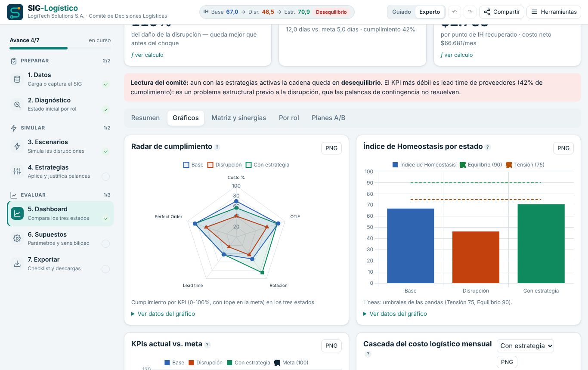Go to the Por rol tab
Viewport: 588px width, 370px height.
289,118
